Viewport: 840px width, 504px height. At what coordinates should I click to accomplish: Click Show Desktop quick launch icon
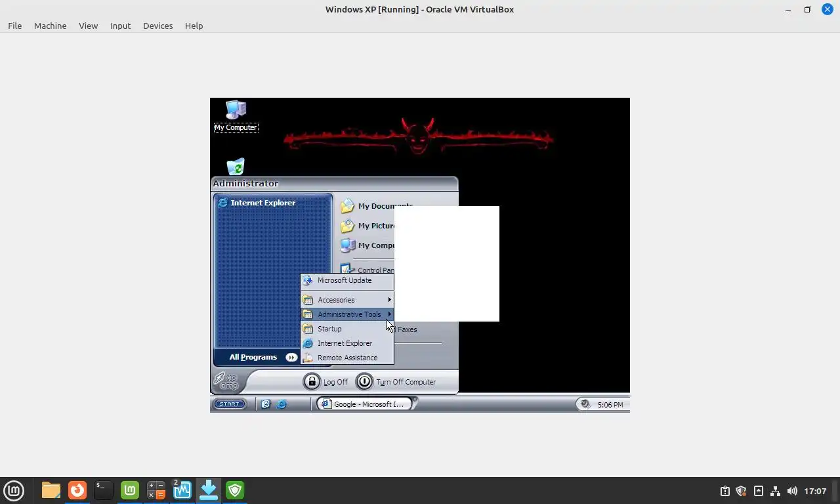(x=266, y=404)
